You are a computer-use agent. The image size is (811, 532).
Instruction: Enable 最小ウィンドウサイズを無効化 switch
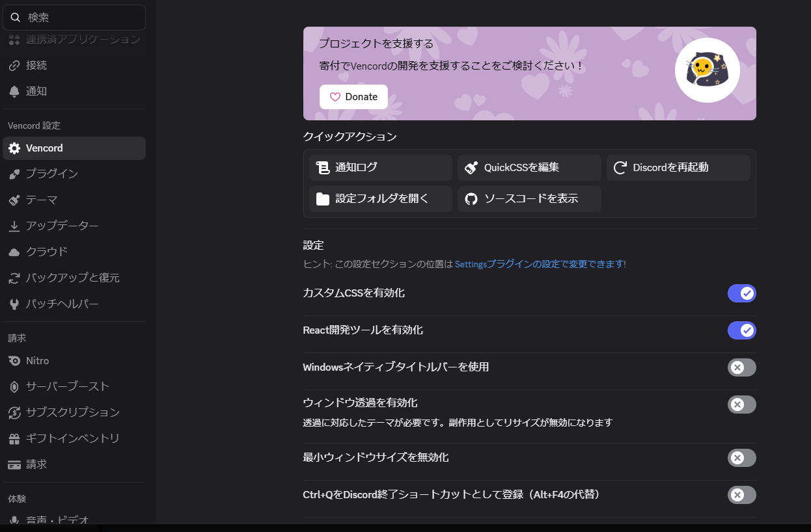[x=742, y=458]
